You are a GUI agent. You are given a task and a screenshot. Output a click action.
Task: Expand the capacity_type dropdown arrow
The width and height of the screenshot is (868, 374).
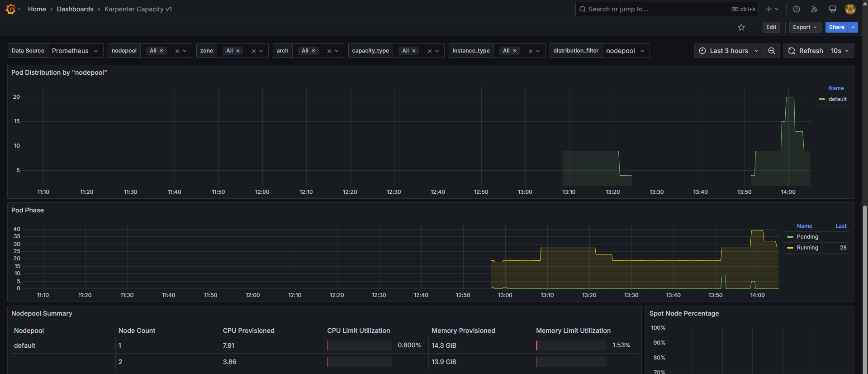click(437, 51)
